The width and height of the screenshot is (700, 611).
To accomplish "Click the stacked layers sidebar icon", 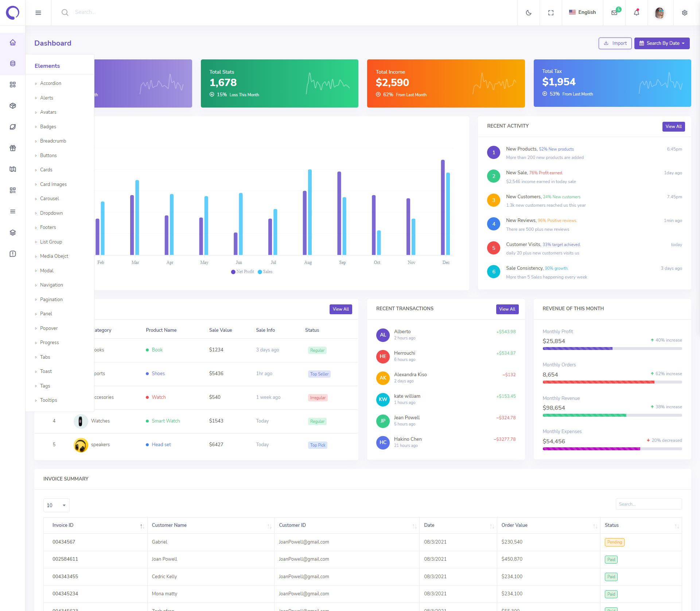I will 13,233.
